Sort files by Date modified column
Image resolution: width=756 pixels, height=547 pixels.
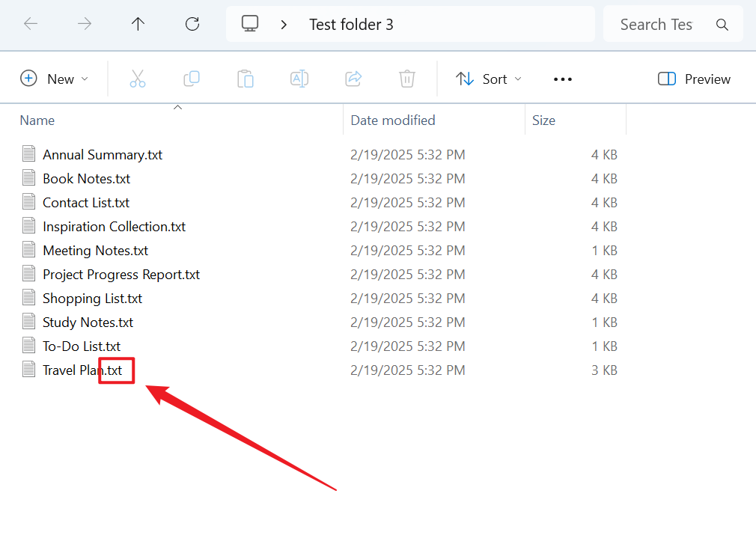pyautogui.click(x=393, y=120)
